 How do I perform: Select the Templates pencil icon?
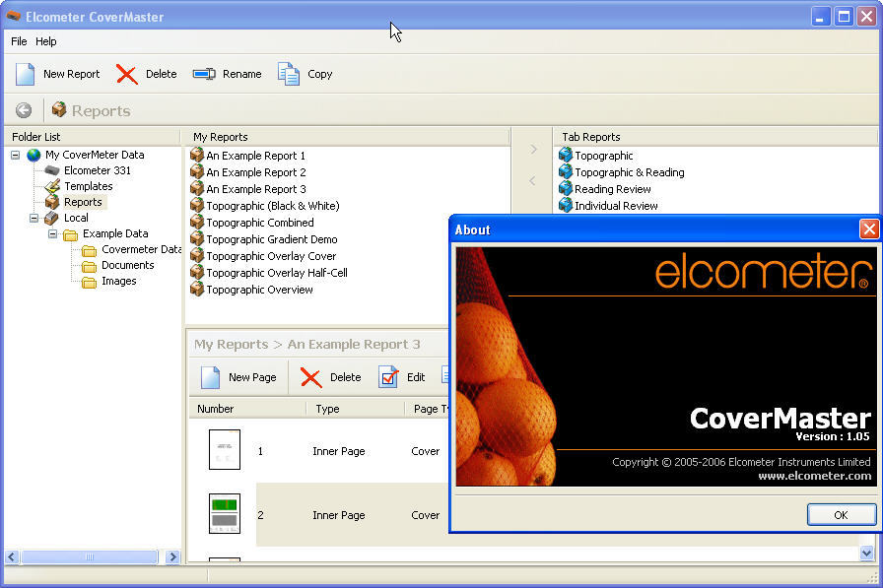[x=52, y=186]
